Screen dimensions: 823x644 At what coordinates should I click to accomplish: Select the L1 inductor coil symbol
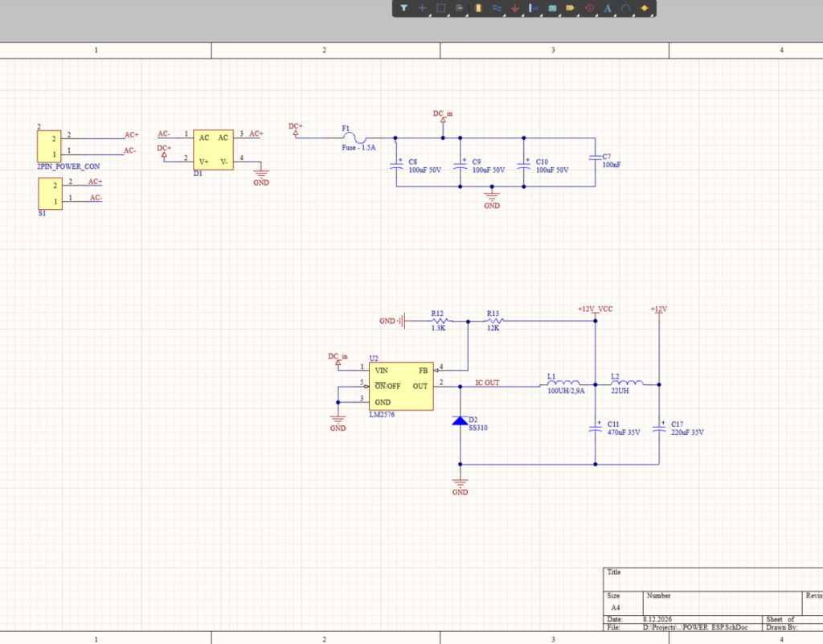(x=563, y=384)
